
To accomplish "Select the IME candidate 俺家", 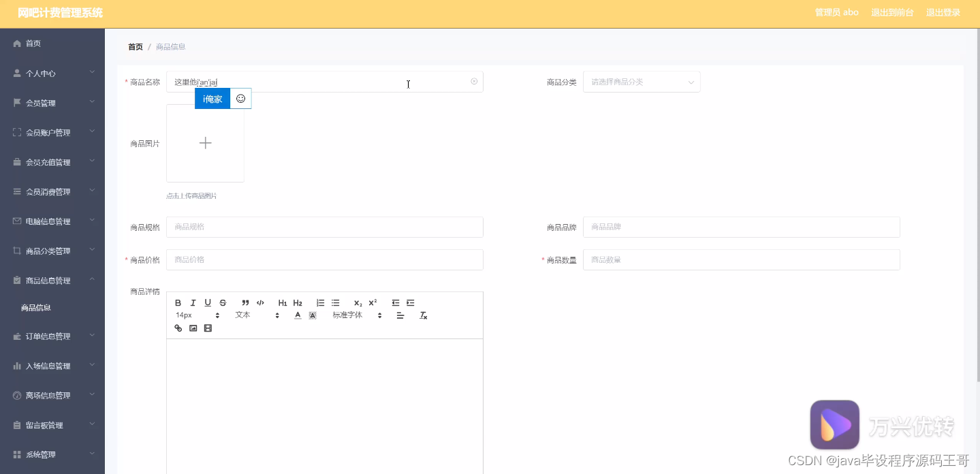I will click(212, 99).
